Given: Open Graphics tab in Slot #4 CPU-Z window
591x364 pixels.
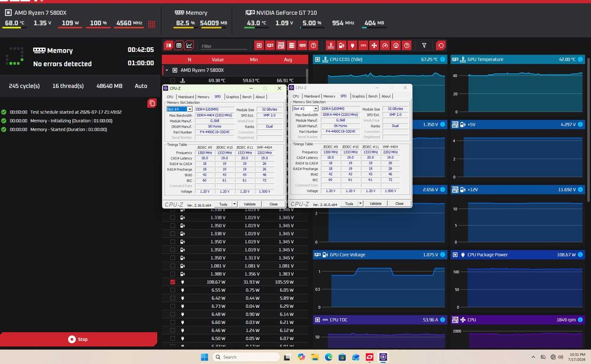Looking at the screenshot, I should click(232, 97).
